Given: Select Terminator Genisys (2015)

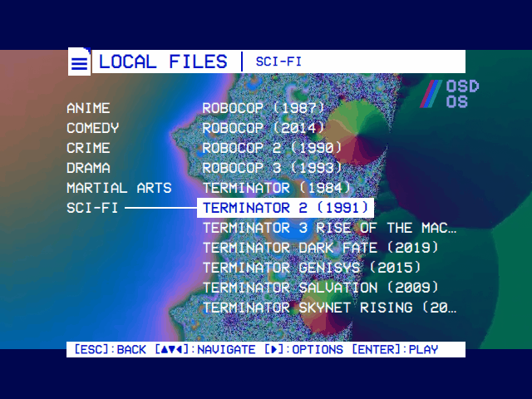Looking at the screenshot, I should (x=312, y=268).
